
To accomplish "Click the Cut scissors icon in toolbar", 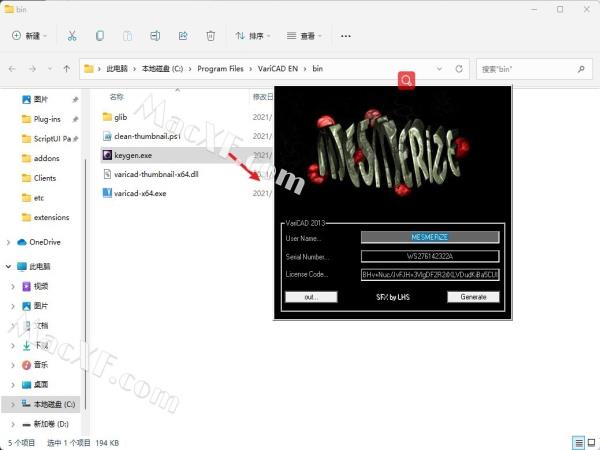I will tap(72, 36).
